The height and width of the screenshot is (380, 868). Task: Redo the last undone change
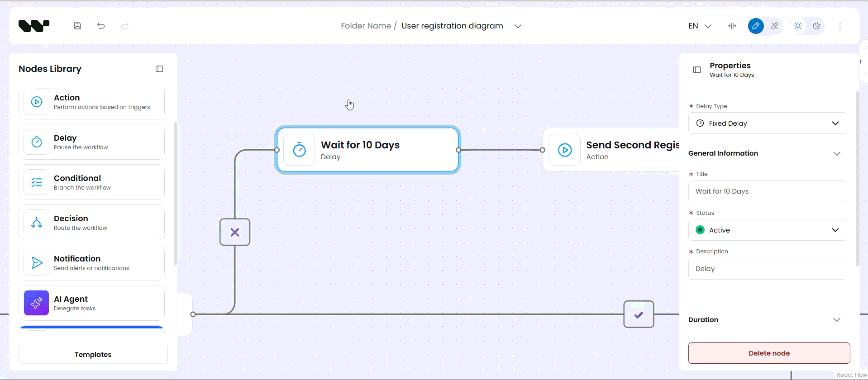125,26
